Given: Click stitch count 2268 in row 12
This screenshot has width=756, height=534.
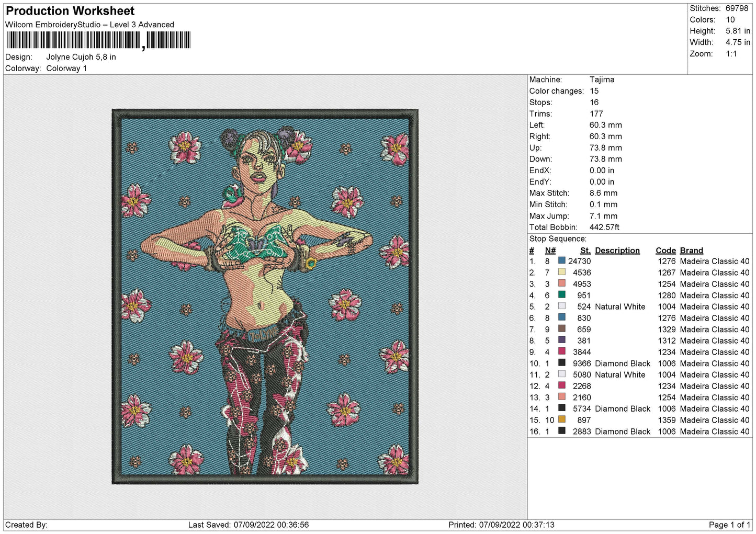Looking at the screenshot, I should point(582,386).
